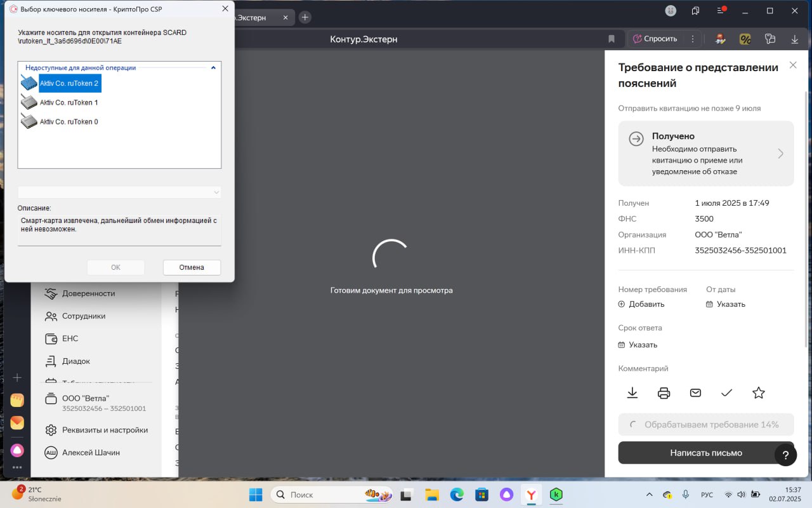Open the three-dot more icon in side panel

coord(17,468)
